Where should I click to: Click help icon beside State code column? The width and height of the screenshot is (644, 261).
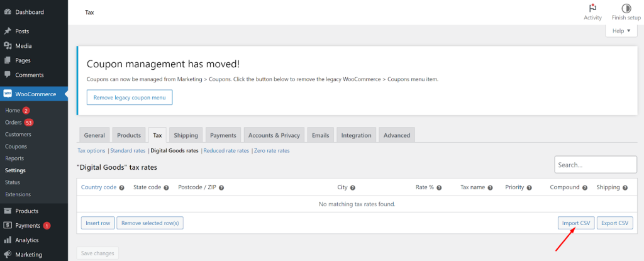pyautogui.click(x=166, y=187)
